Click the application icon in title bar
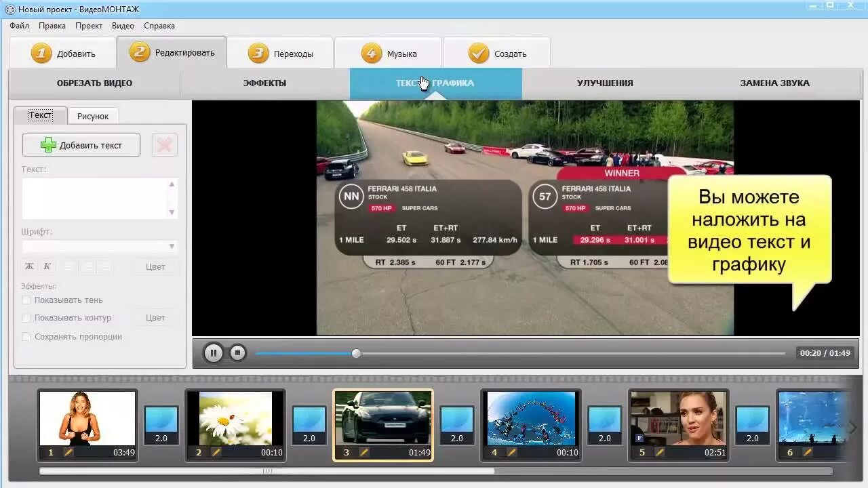 tap(9, 9)
